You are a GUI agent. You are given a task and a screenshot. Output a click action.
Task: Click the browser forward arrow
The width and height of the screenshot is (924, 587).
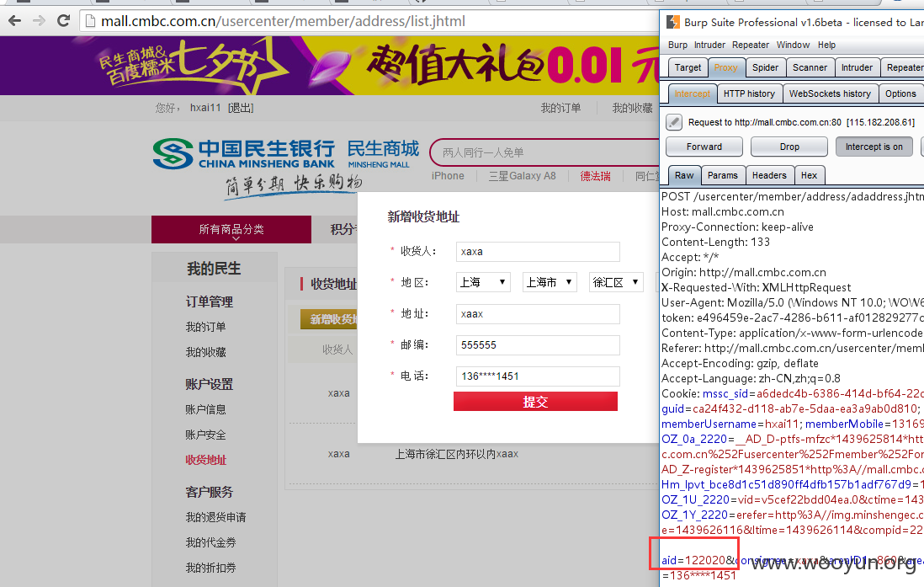[39, 21]
